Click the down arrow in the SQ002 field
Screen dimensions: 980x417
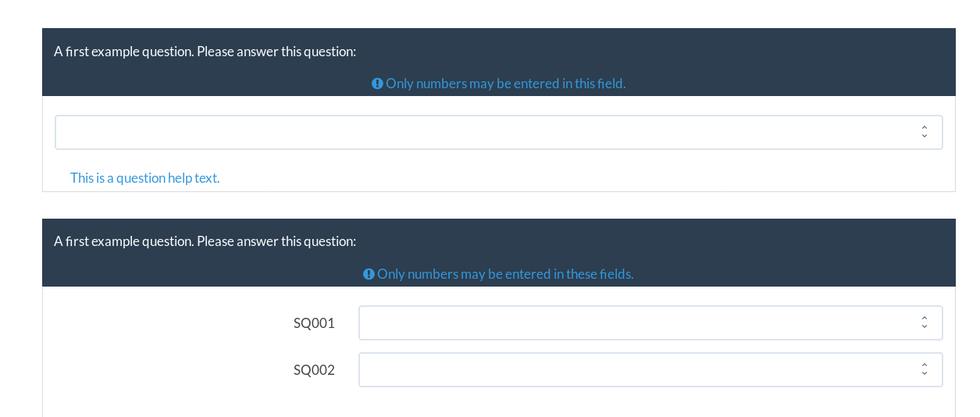pos(925,374)
